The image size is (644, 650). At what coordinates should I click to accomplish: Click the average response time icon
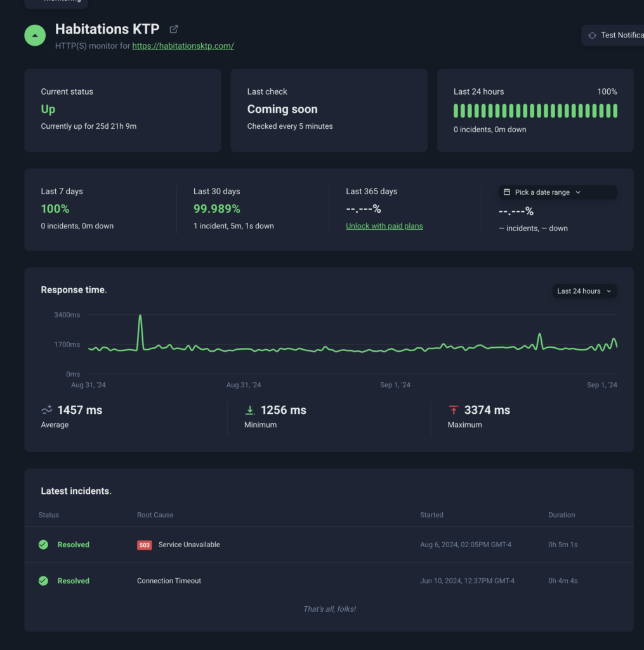pyautogui.click(x=47, y=411)
